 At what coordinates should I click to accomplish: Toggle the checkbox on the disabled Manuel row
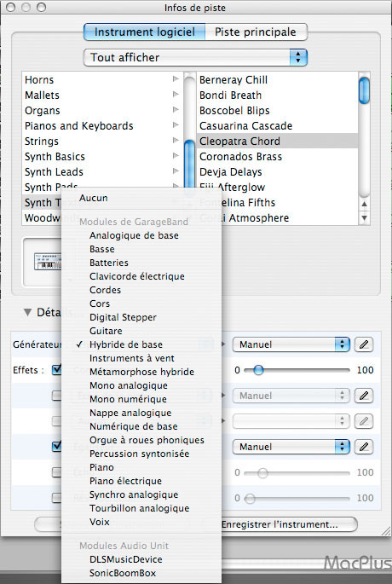pos(57,396)
